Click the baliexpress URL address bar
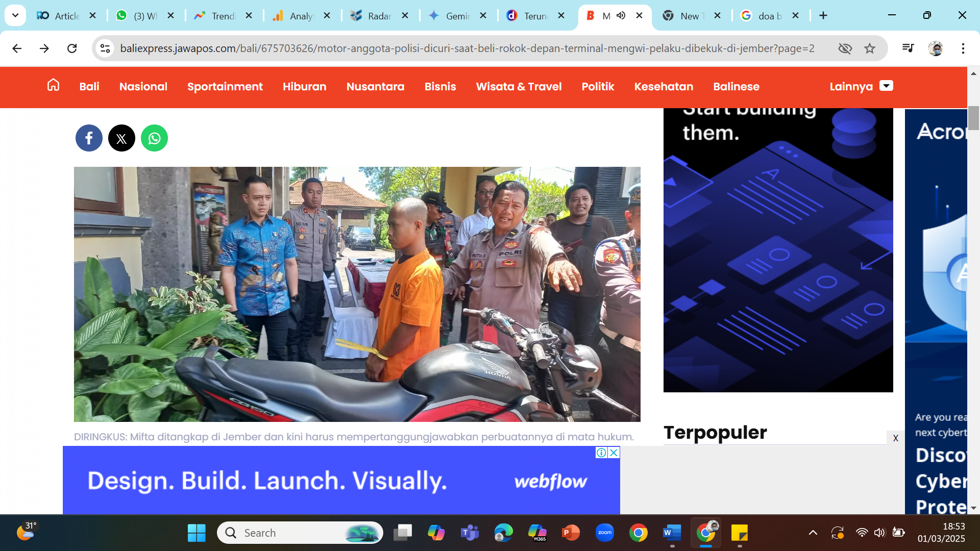The height and width of the screenshot is (551, 980). tap(467, 48)
